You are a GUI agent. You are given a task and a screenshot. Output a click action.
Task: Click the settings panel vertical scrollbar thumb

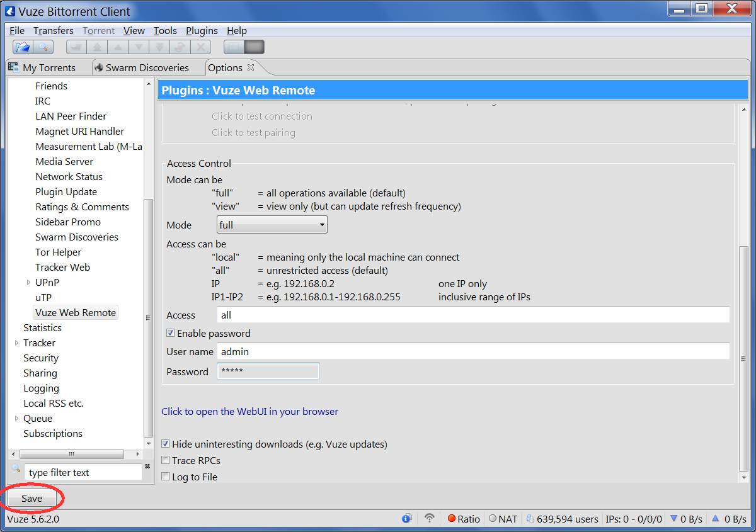(744, 358)
